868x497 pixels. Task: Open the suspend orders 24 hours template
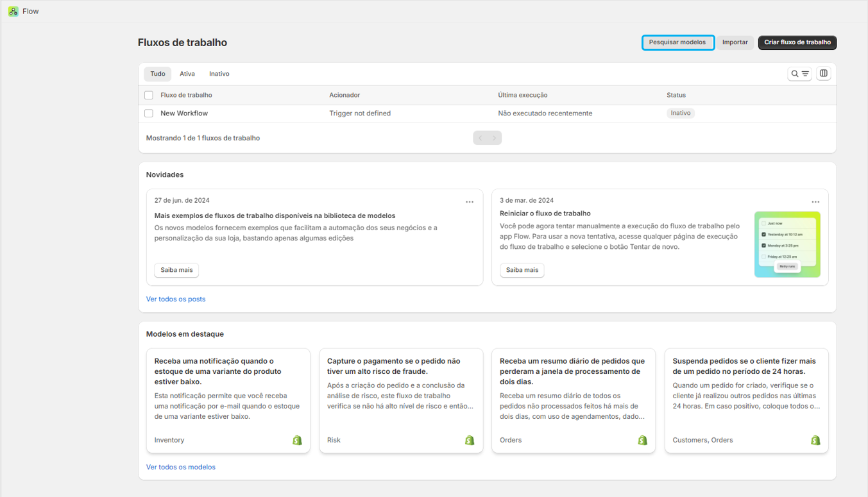[747, 401]
